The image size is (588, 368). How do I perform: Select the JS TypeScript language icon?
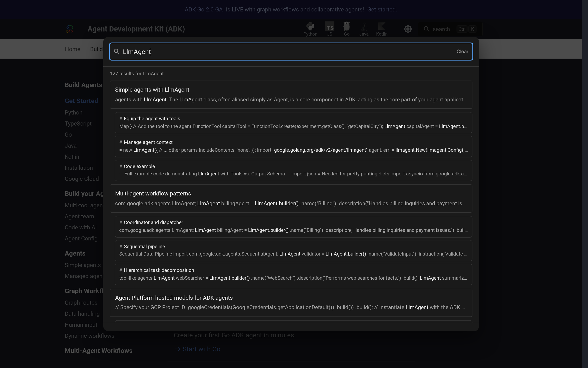[x=330, y=29]
